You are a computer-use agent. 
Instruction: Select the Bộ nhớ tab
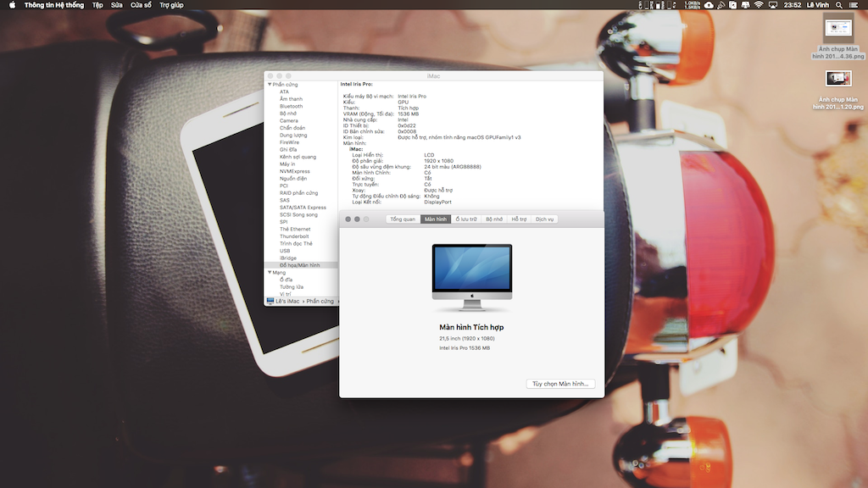[494, 219]
